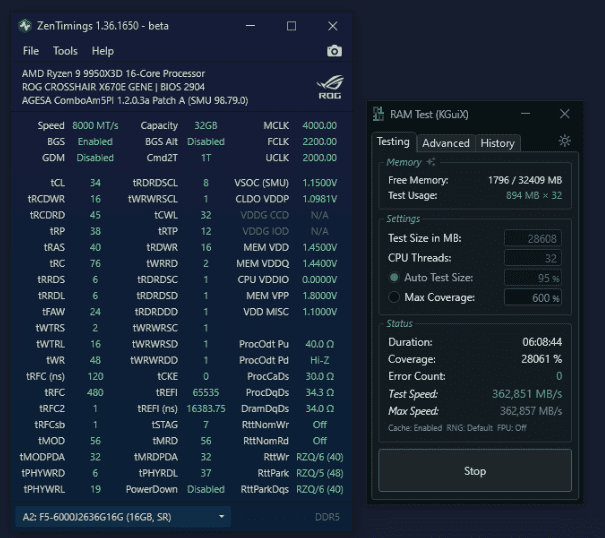Click the BGS Enabled value

coord(95,142)
